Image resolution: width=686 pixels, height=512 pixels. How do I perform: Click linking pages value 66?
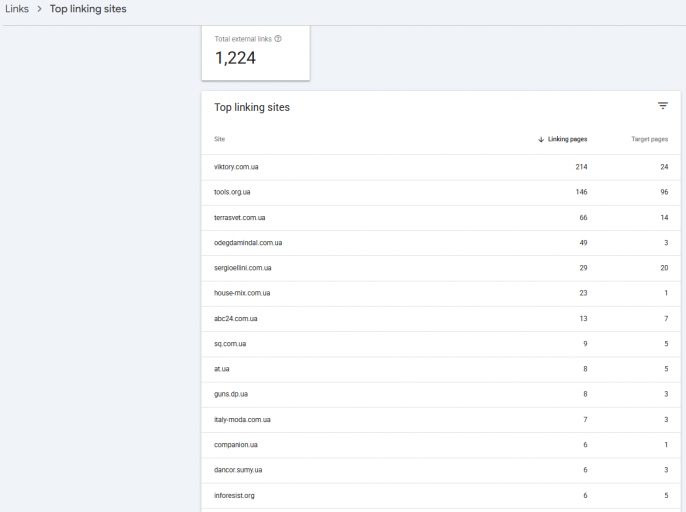[583, 218]
